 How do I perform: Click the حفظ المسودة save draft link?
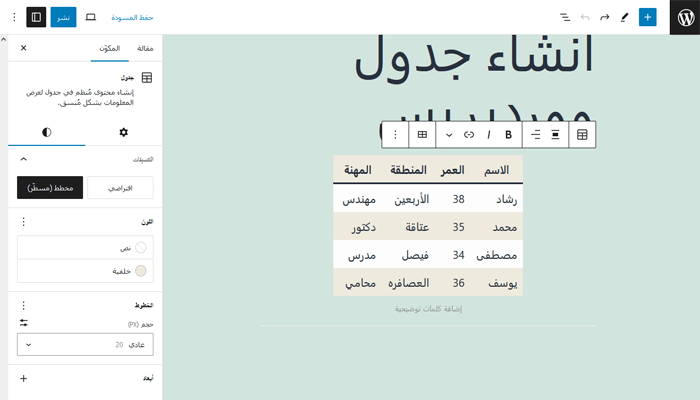coord(133,17)
